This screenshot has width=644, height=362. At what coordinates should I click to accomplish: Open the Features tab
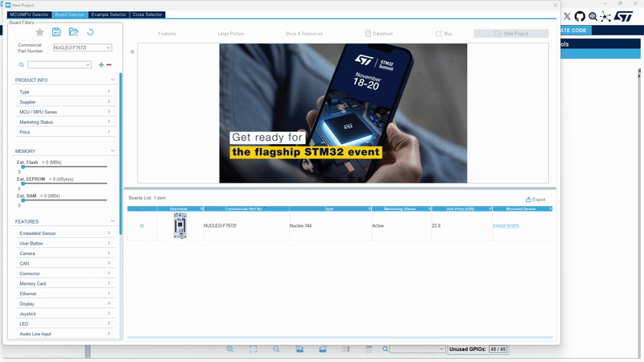pos(167,34)
